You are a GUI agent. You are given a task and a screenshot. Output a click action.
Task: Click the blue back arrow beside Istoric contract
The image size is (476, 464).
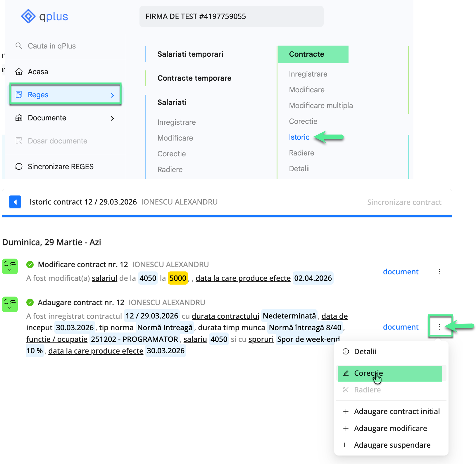(x=15, y=202)
